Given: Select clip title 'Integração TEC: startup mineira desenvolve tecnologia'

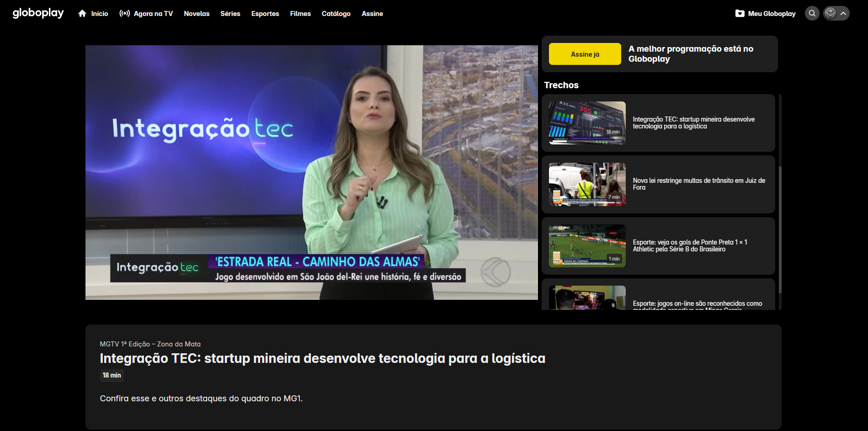Looking at the screenshot, I should pyautogui.click(x=694, y=122).
